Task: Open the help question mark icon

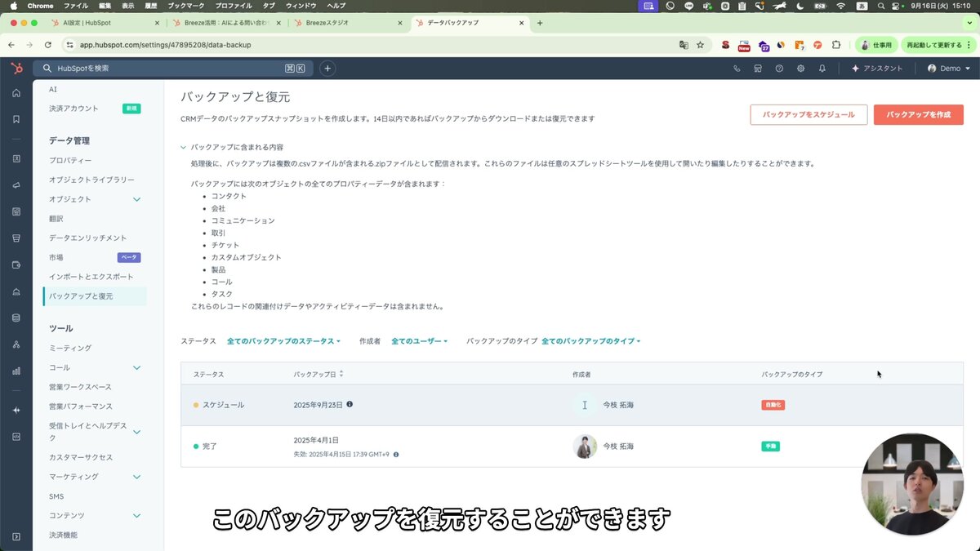Action: tap(778, 69)
